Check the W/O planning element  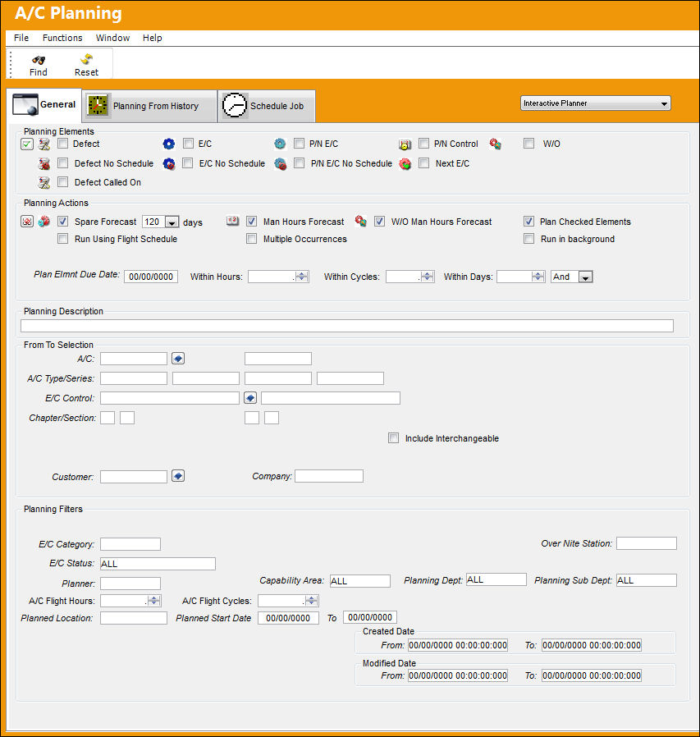tap(528, 144)
